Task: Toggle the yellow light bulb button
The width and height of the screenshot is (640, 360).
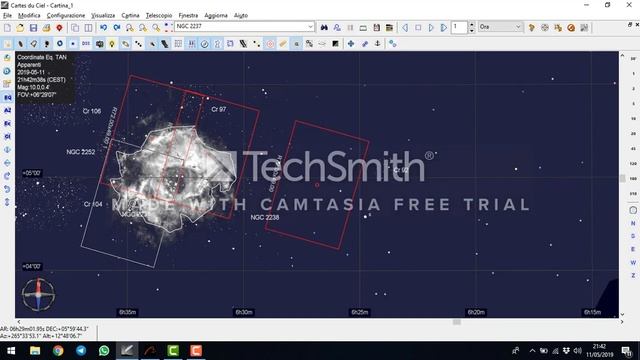Action: 112,44
